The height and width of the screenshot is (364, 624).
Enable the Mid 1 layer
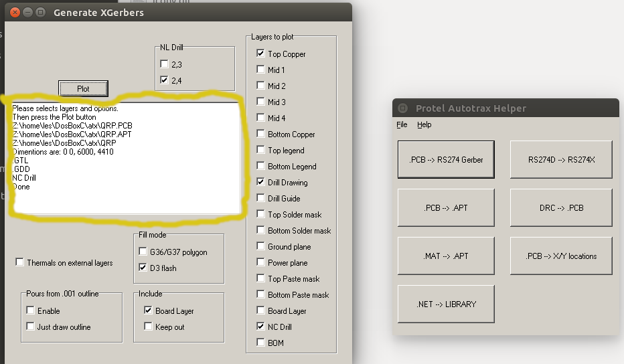(260, 69)
